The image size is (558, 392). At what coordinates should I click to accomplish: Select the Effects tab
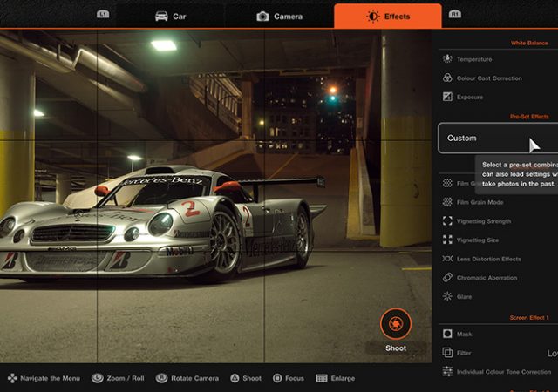point(387,16)
